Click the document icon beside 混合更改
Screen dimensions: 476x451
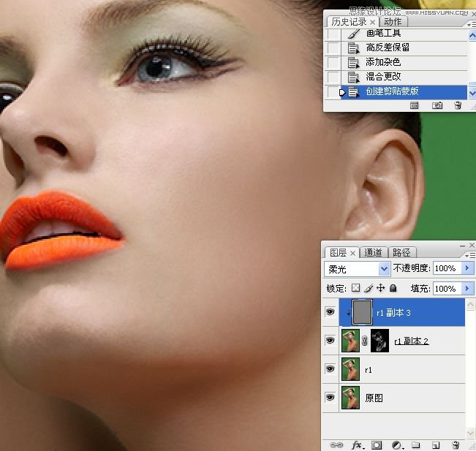[353, 77]
